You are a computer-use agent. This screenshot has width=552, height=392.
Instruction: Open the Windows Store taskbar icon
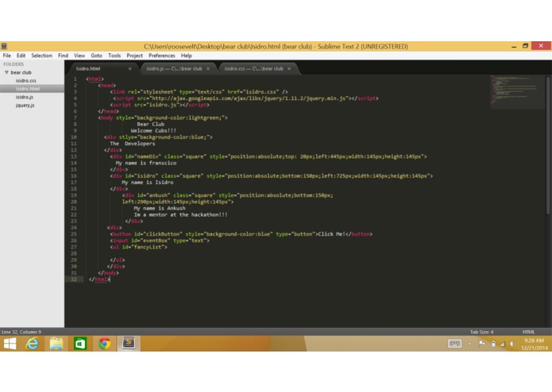pos(80,344)
